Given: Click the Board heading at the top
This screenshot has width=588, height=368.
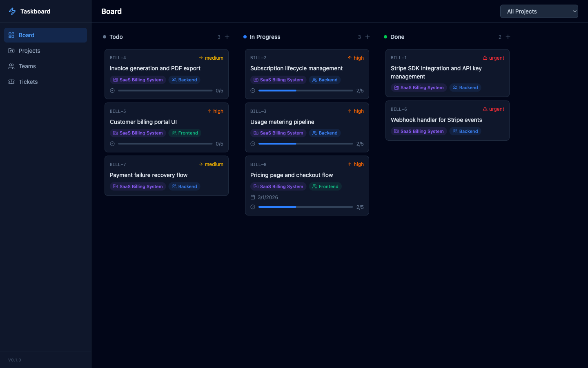Looking at the screenshot, I should (x=111, y=11).
